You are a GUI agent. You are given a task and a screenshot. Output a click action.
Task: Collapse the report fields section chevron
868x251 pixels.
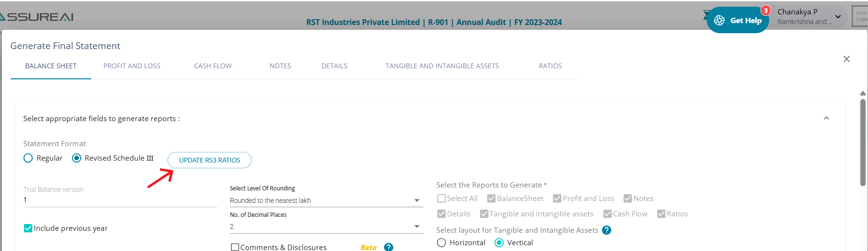click(x=826, y=118)
